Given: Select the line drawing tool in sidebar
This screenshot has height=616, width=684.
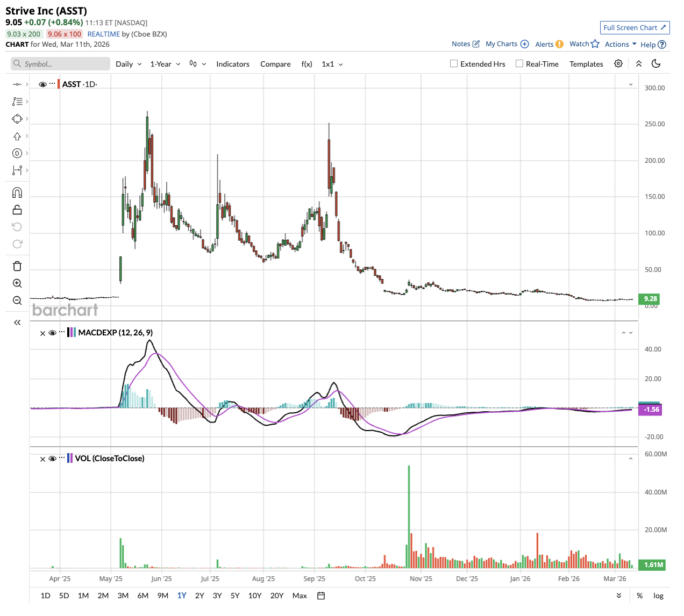Looking at the screenshot, I should [17, 84].
